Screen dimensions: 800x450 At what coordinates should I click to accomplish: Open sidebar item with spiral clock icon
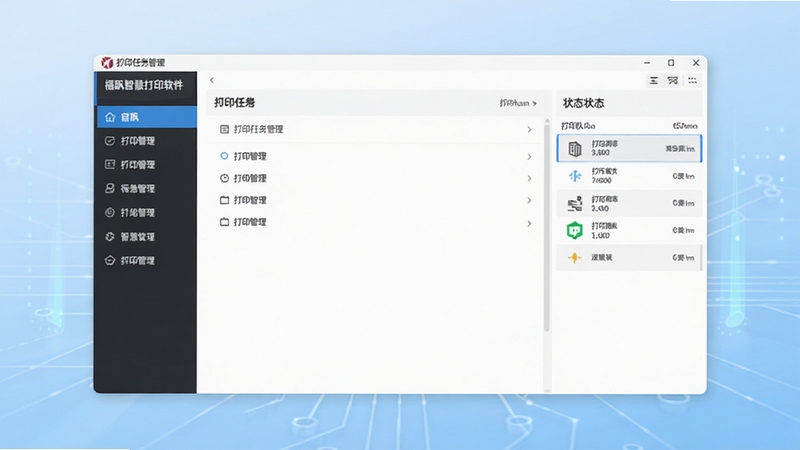[x=147, y=212]
